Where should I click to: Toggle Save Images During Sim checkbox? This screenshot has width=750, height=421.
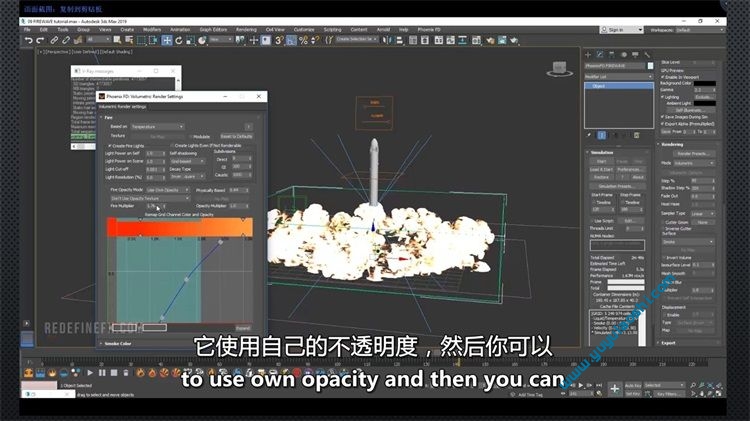pyautogui.click(x=663, y=117)
